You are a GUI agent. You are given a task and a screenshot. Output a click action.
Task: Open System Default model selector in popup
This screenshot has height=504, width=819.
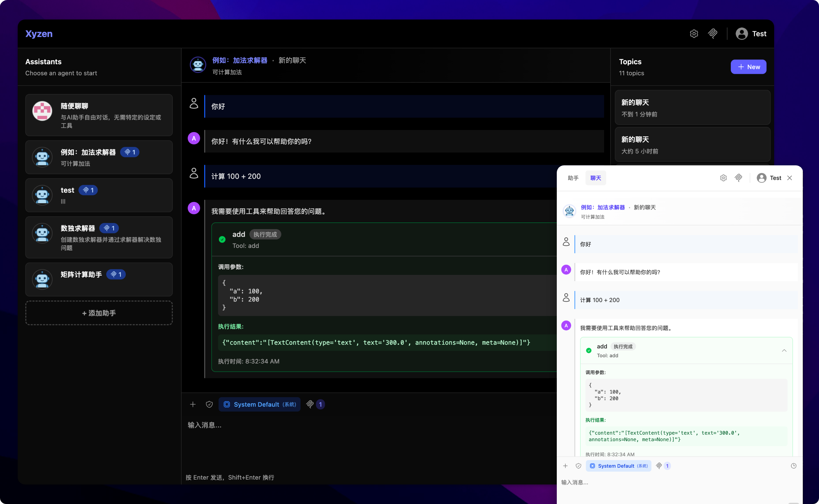coord(618,466)
